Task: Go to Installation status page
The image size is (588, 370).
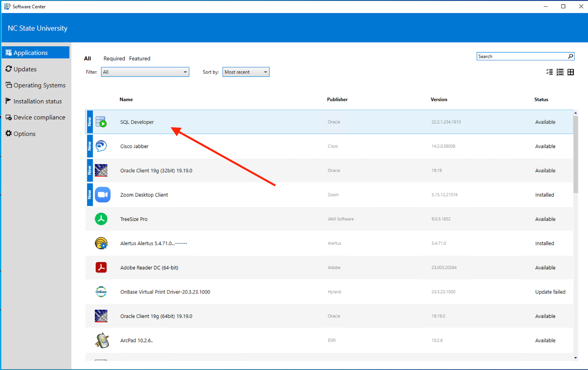Action: coord(37,101)
